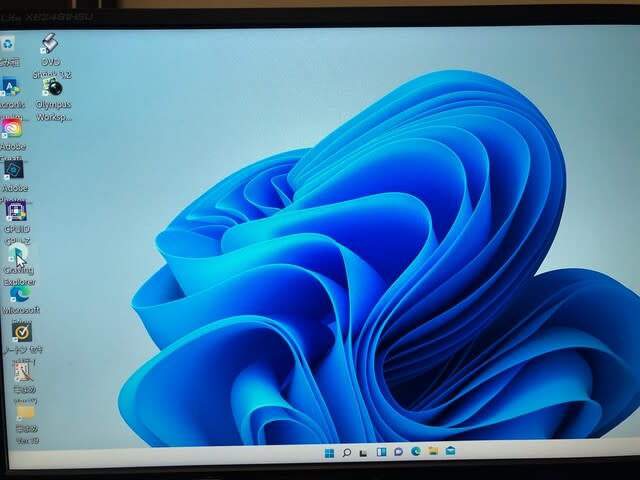Select the brush-and-paper shortcut icon below Norton
640x480 pixels.
coord(24,372)
